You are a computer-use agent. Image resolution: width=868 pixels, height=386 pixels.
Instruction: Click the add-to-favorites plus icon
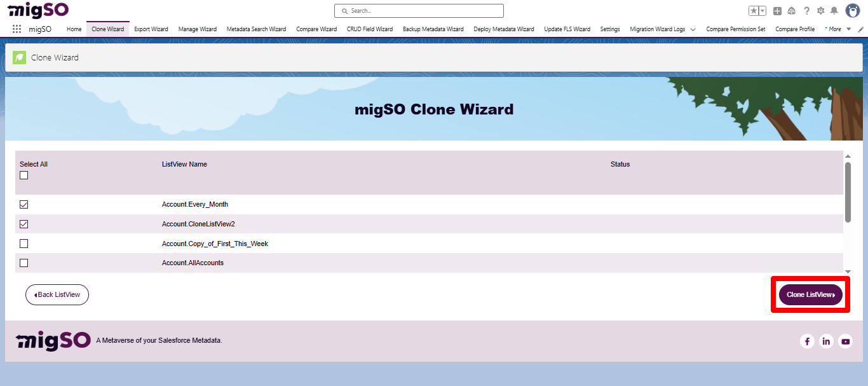(x=777, y=10)
